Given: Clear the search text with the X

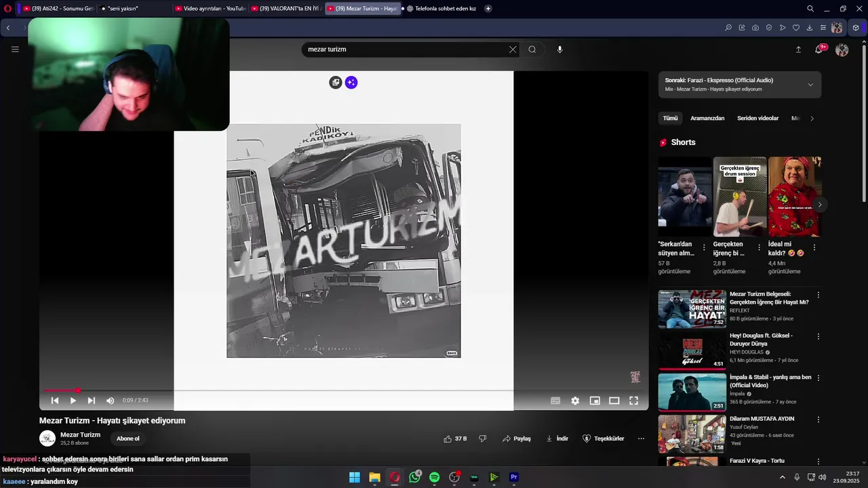Looking at the screenshot, I should click(x=513, y=49).
